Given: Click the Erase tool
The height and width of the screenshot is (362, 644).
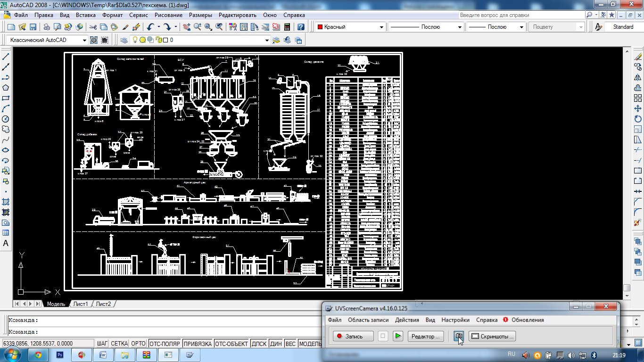Looking at the screenshot, I should [638, 57].
